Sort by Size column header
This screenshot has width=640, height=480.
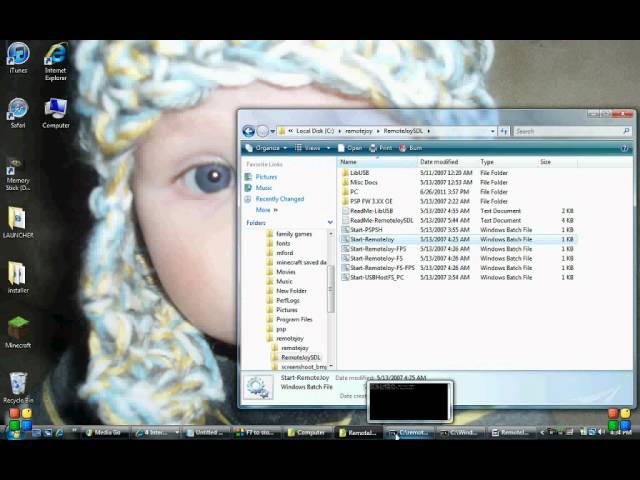tap(557, 162)
